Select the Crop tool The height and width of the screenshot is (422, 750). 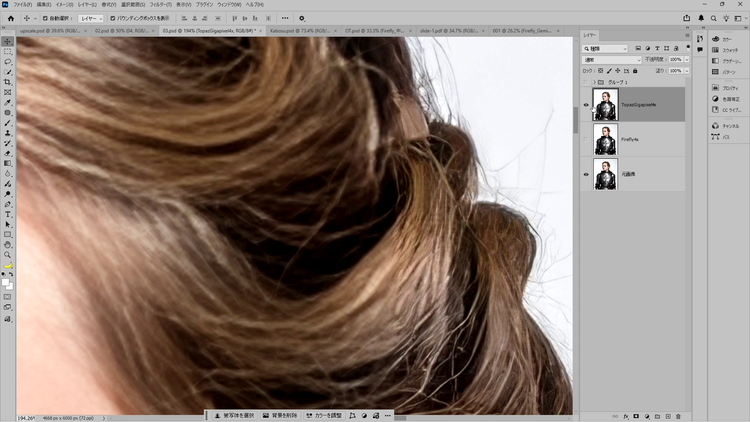tap(8, 82)
